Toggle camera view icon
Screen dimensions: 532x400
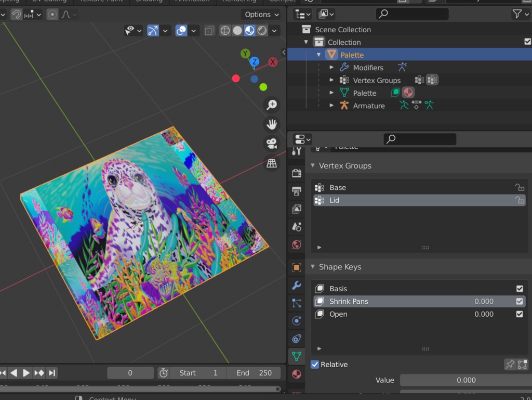(271, 144)
